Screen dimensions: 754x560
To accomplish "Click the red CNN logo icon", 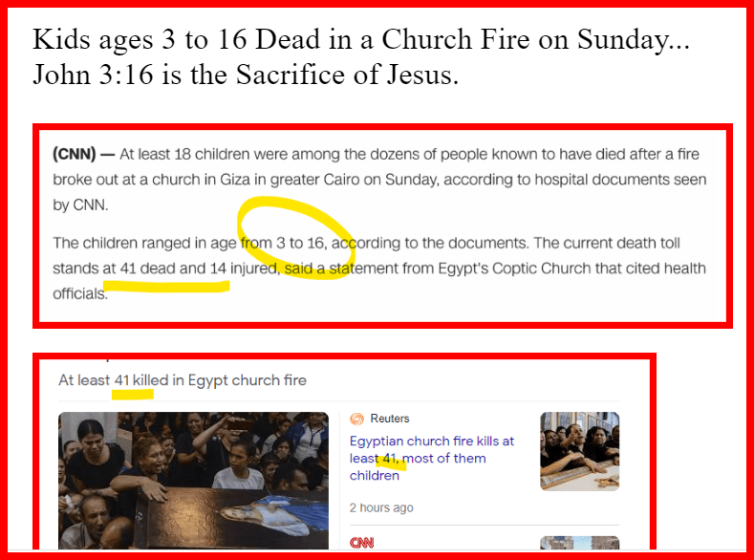I will coord(361,543).
